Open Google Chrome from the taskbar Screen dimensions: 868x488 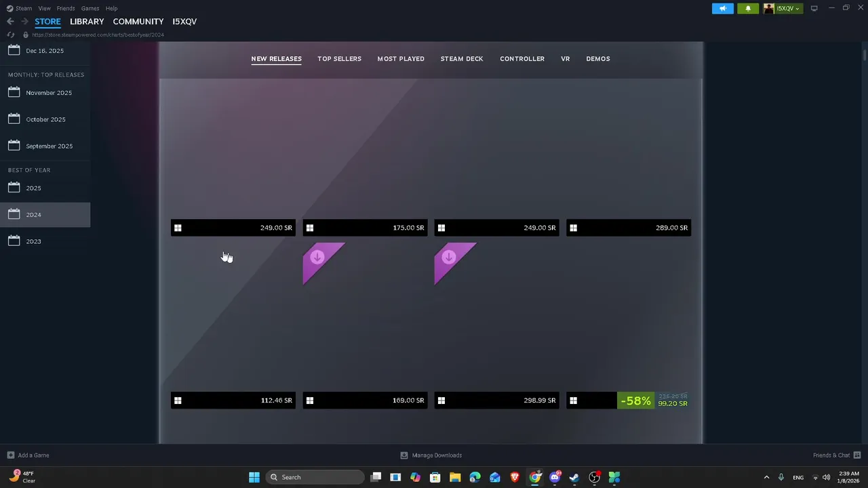[535, 477]
